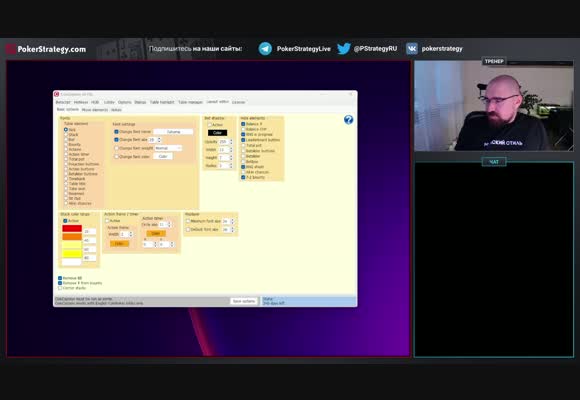Switch to the Table manager tab
The image size is (580, 400).
(190, 102)
